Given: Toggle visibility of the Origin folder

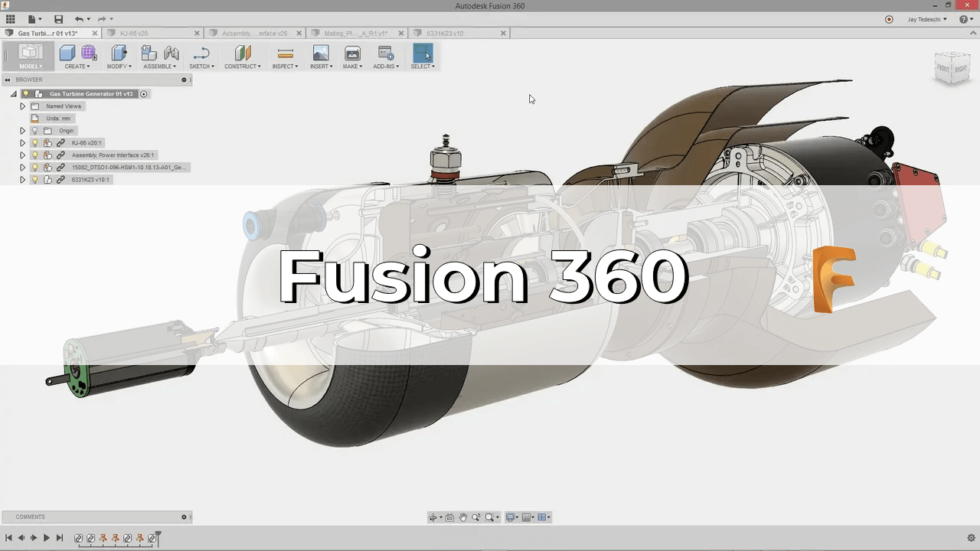Looking at the screenshot, I should click(34, 131).
